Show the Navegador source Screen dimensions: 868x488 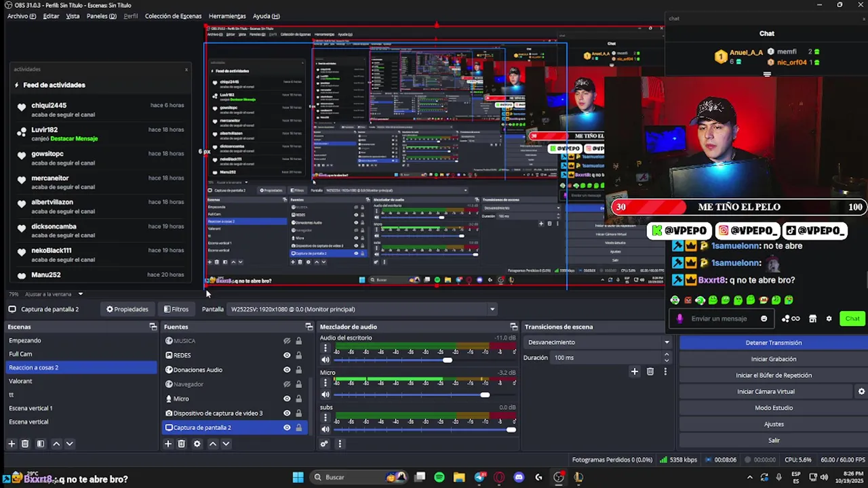pyautogui.click(x=287, y=384)
